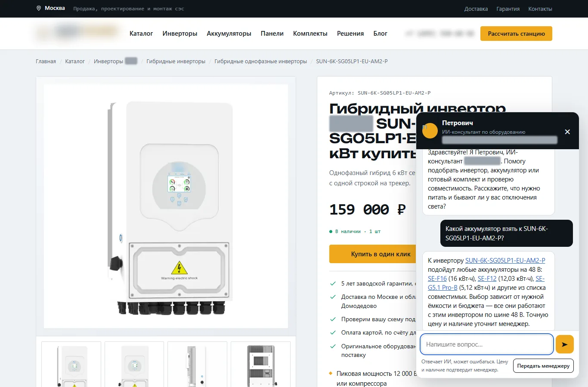Open the SE-F12 battery link
588x387 pixels.
(x=487, y=279)
